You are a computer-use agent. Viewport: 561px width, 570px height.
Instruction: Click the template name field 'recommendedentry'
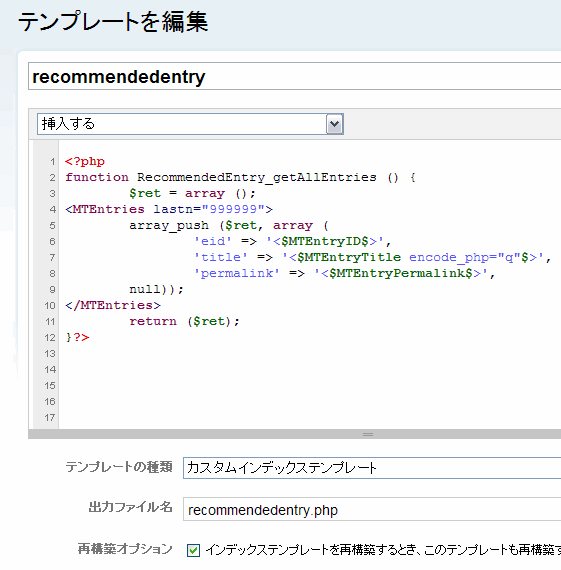(294, 76)
